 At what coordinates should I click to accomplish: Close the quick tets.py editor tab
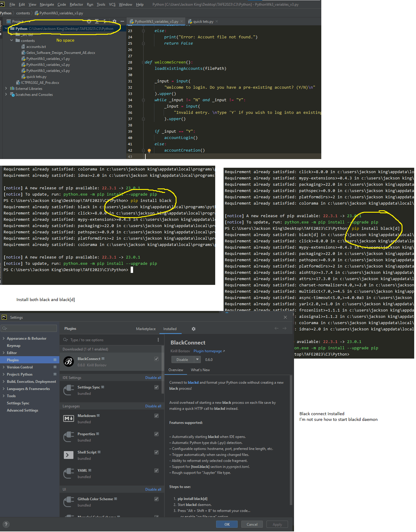(x=217, y=21)
